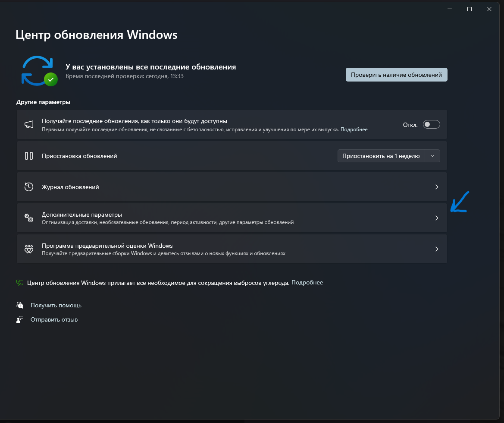Image resolution: width=504 pixels, height=423 pixels.
Task: Click the megaphone icon for latest updates
Action: coord(29,125)
